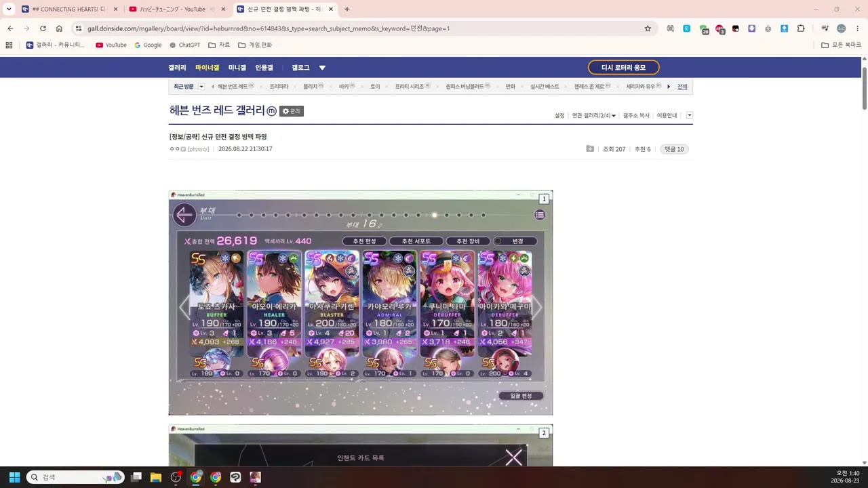Viewport: 868px width, 488px height.
Task: Open the 갤로그 menu item
Action: tap(300, 68)
